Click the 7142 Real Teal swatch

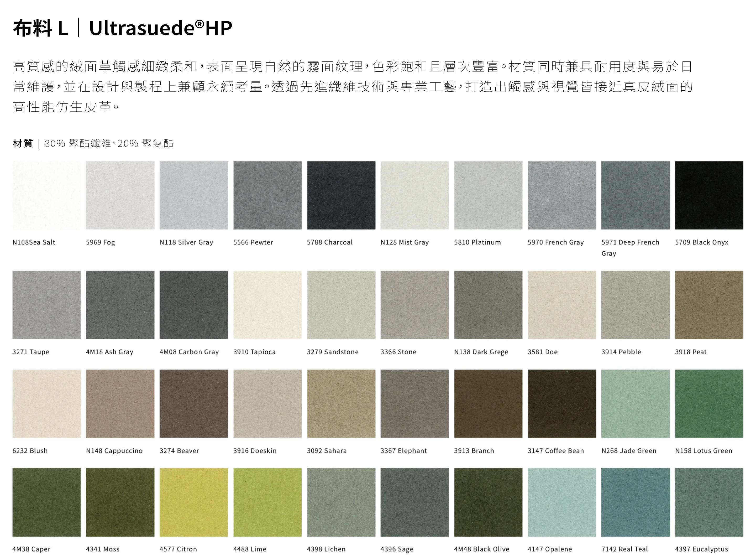coord(635,502)
